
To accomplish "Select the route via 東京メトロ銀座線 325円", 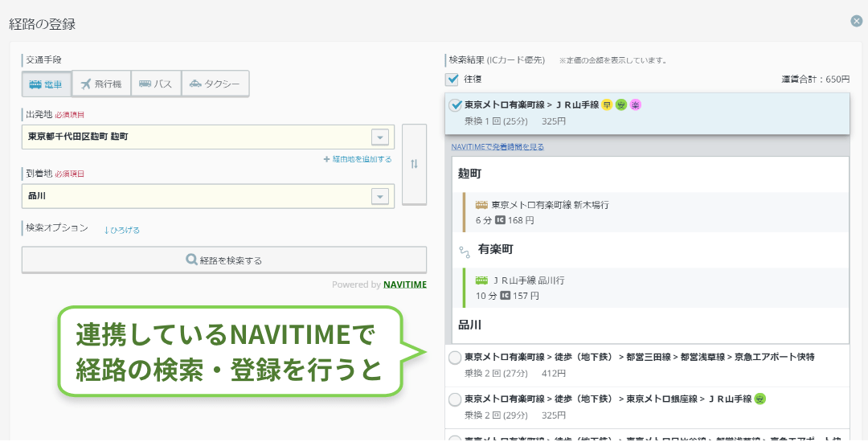I will pyautogui.click(x=647, y=407).
